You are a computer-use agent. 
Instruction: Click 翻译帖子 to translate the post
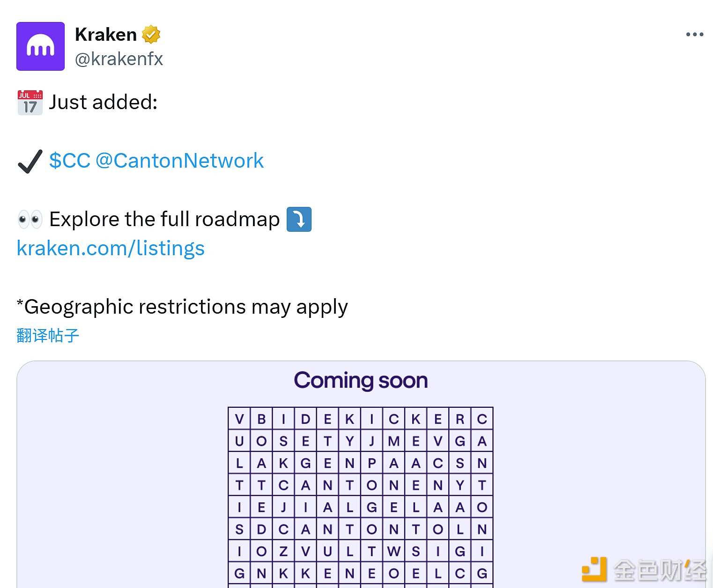(47, 335)
